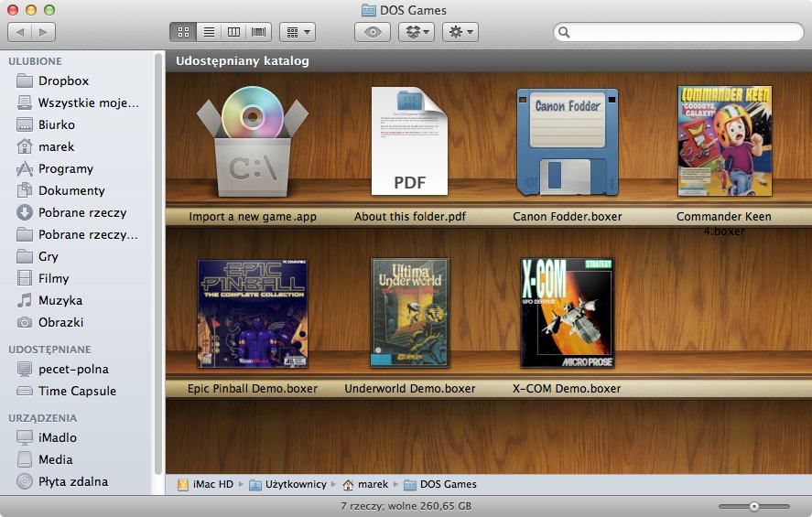Open the Import a new game app icon
The width and height of the screenshot is (812, 517).
point(252,142)
